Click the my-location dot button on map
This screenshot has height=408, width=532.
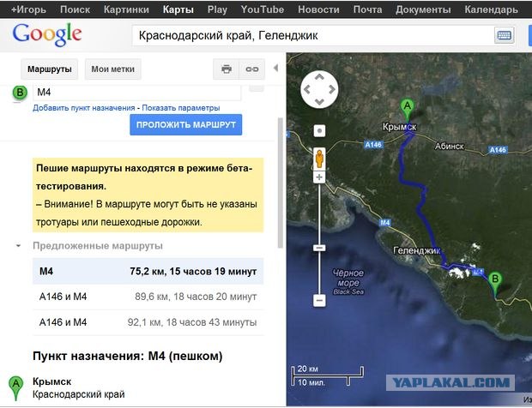pos(319,131)
